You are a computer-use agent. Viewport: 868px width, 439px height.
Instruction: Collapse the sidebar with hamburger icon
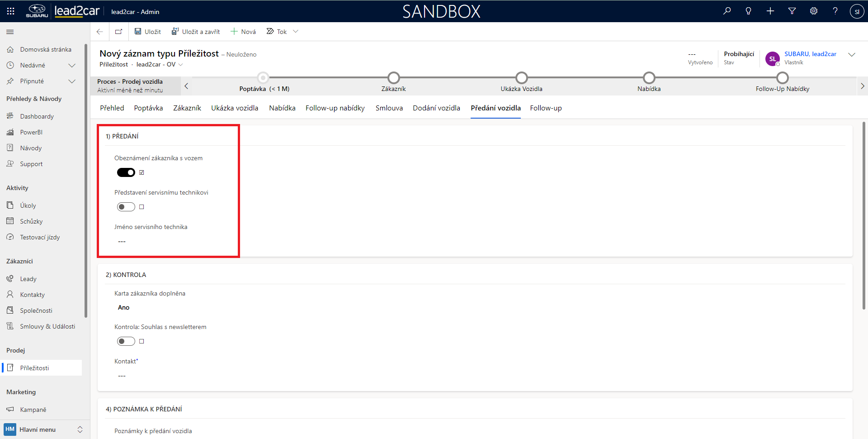pos(10,32)
